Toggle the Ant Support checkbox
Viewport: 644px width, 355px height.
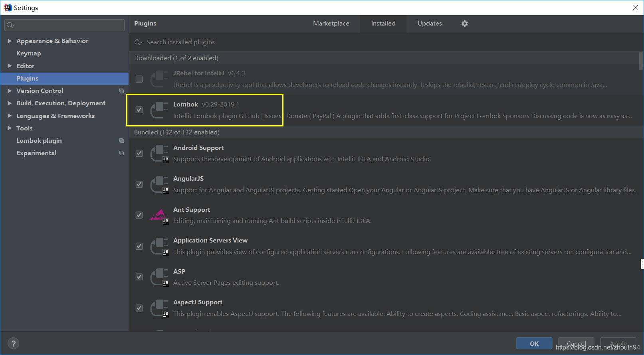[x=139, y=215]
